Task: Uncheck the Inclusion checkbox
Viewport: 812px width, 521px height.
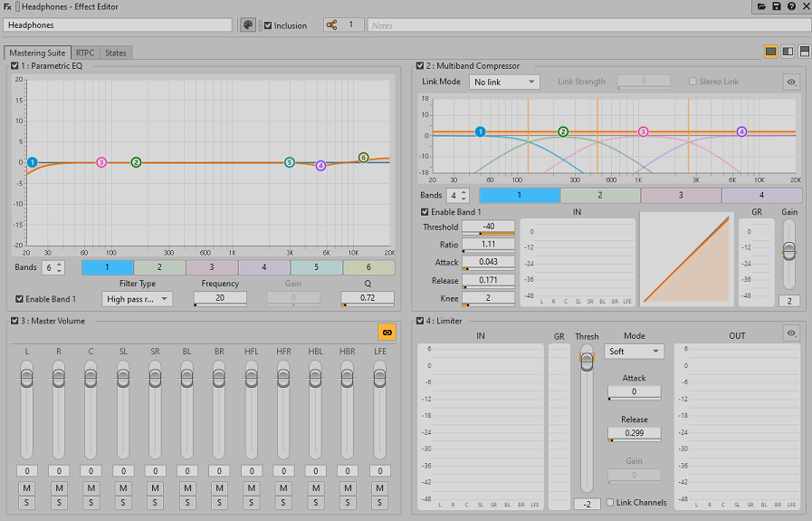Action: click(x=268, y=25)
